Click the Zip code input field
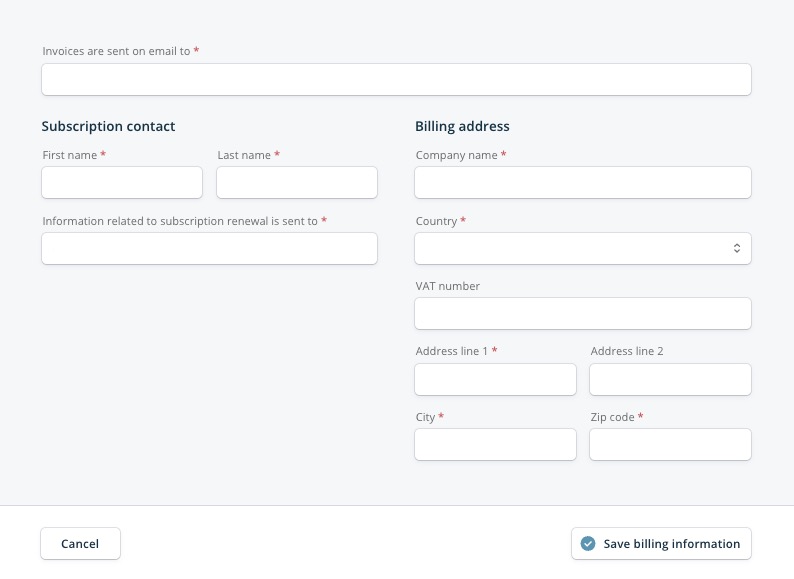794x579 pixels. (670, 445)
